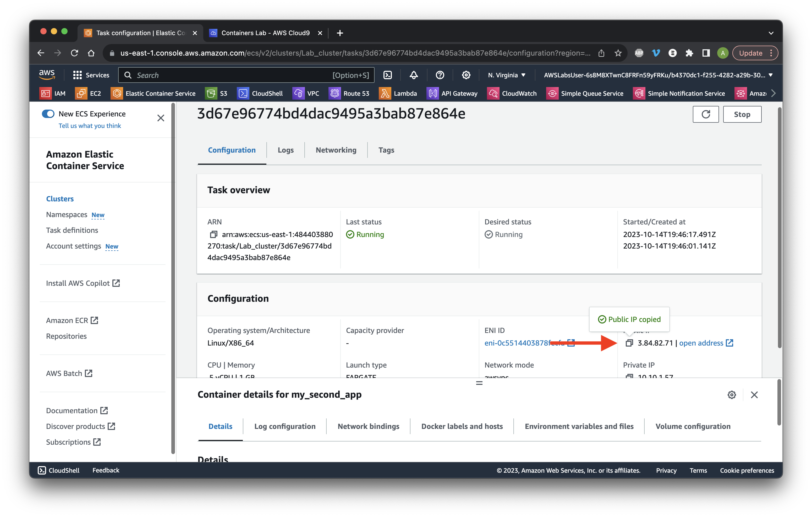The image size is (812, 517).
Task: Open Environment variables and files tab
Action: tap(579, 426)
